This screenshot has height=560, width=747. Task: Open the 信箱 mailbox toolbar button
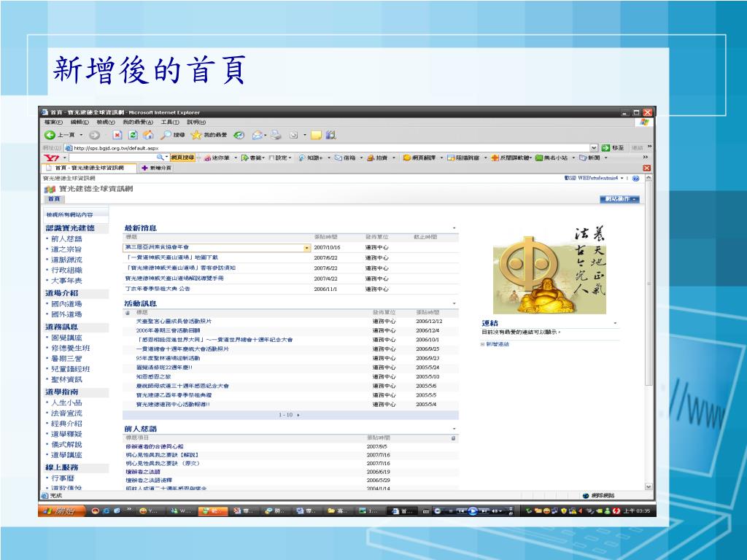(x=345, y=157)
